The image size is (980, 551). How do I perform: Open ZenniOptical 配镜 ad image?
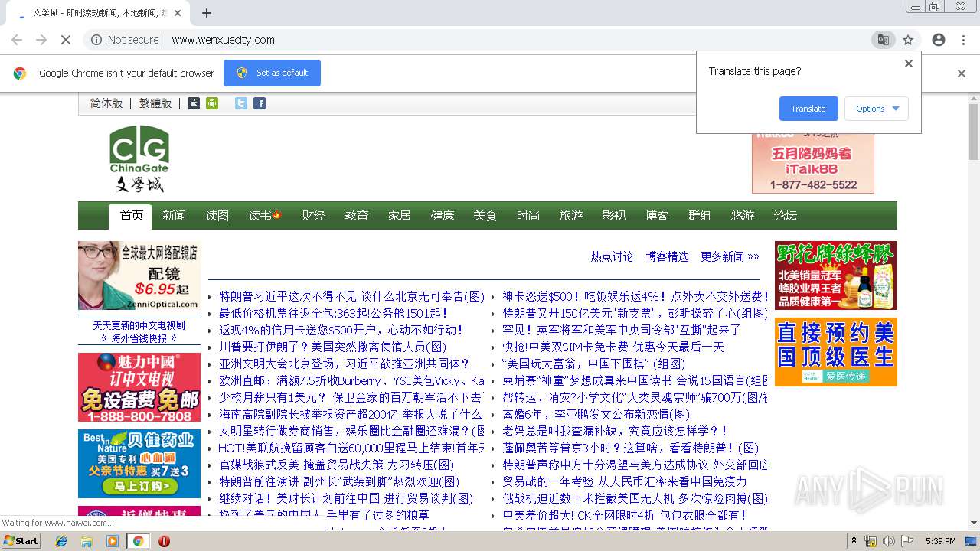[139, 275]
